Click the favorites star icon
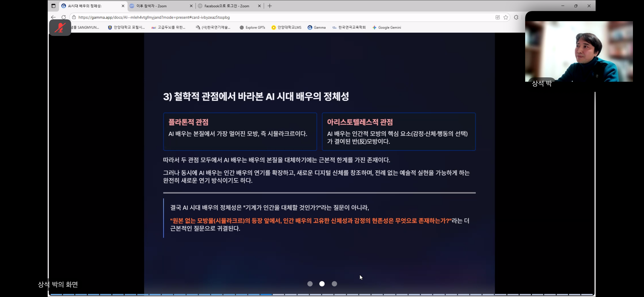The height and width of the screenshot is (297, 644). click(506, 17)
